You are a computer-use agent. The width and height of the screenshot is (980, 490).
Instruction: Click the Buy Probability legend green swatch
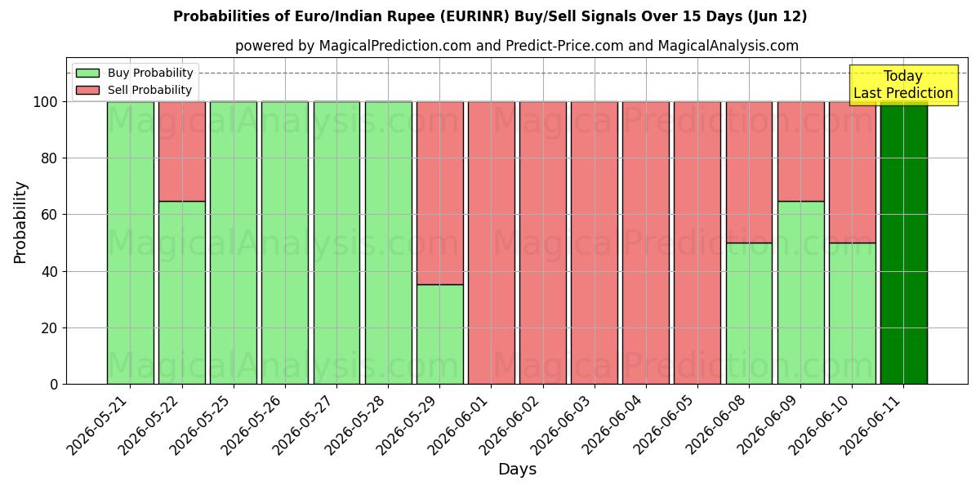point(87,73)
